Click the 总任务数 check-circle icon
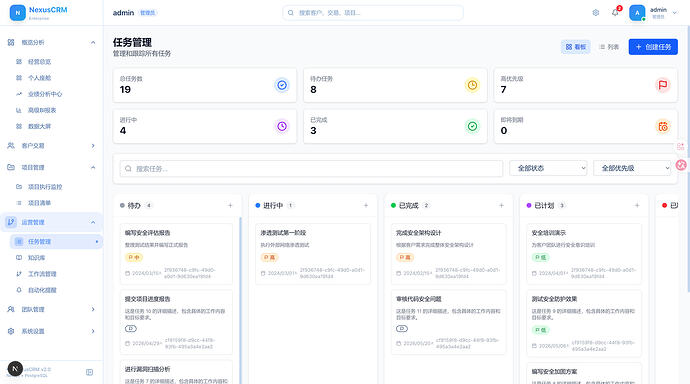The image size is (690, 384). (282, 85)
